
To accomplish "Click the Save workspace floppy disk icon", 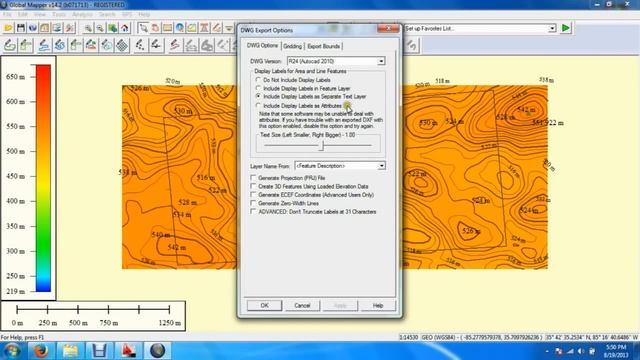I will tap(20, 28).
